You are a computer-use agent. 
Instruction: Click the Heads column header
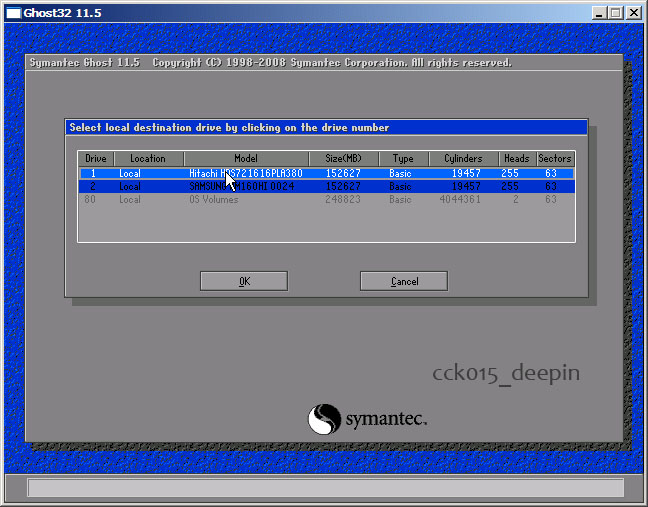pos(517,159)
